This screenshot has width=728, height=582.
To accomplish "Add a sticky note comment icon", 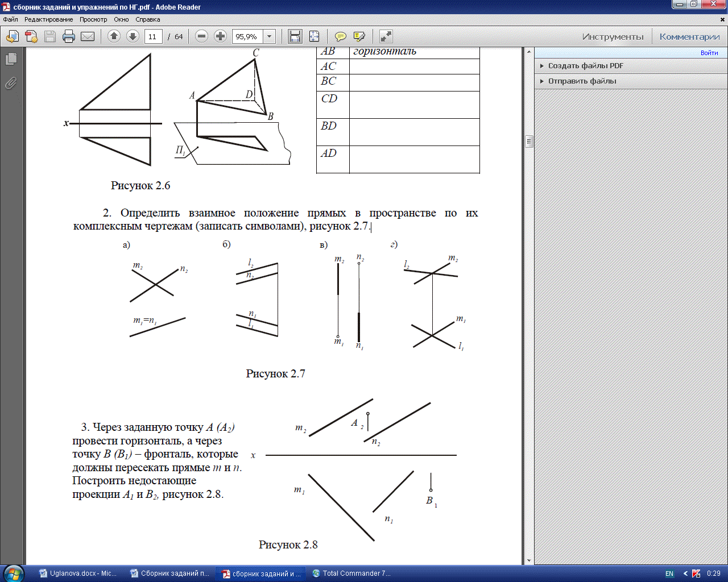I will pos(340,36).
